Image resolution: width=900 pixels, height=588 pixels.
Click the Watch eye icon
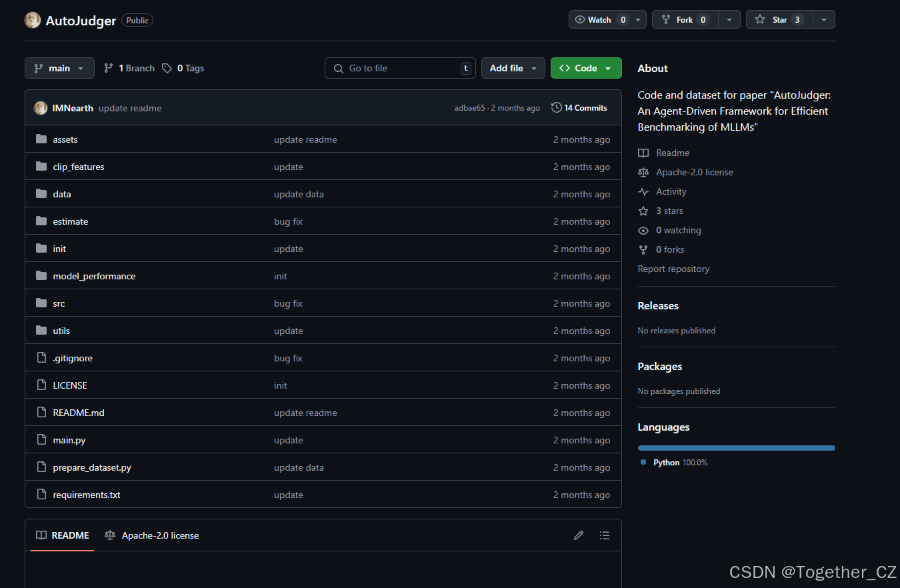(579, 19)
